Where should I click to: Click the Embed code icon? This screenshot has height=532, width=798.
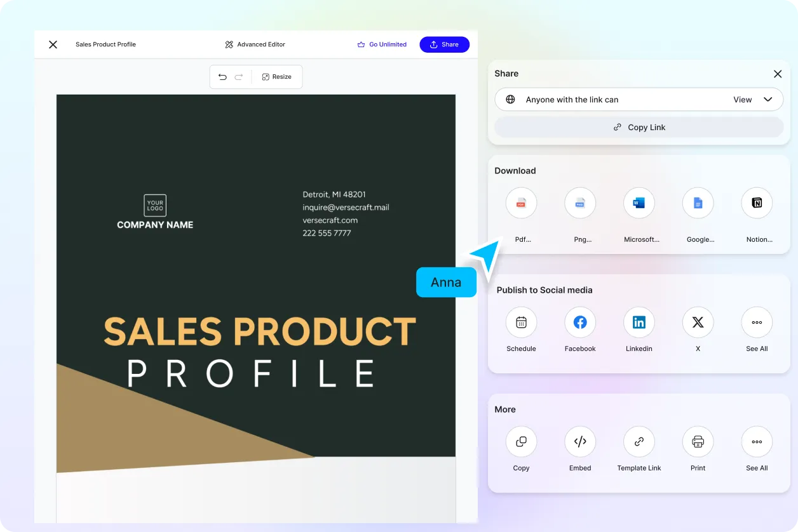click(580, 442)
